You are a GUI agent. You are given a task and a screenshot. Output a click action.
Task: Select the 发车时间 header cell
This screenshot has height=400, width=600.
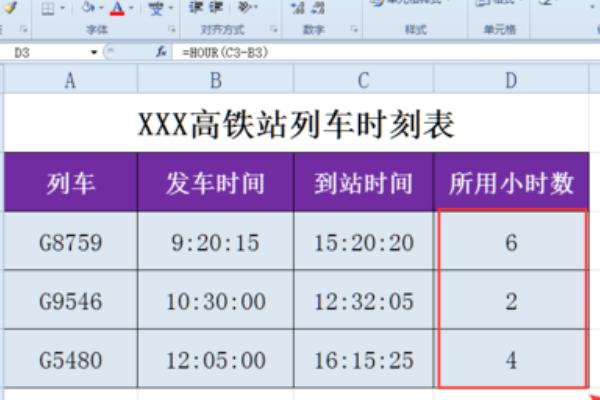click(216, 182)
